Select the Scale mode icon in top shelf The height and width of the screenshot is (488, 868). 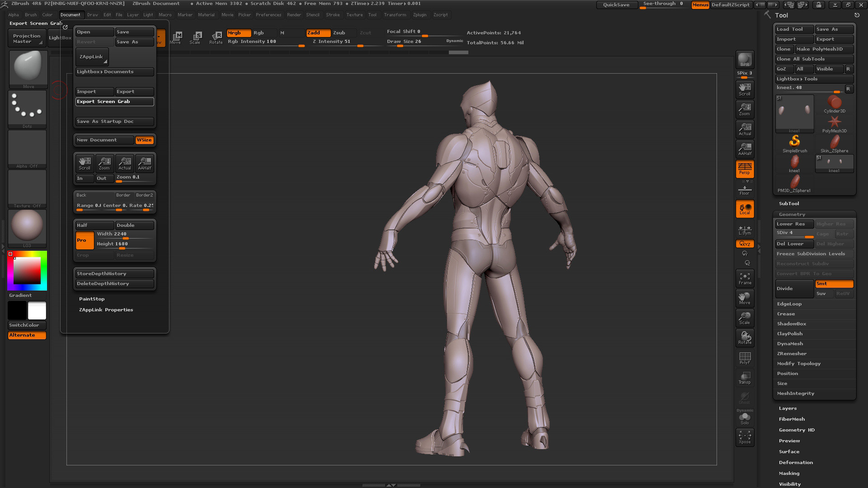[x=195, y=38]
